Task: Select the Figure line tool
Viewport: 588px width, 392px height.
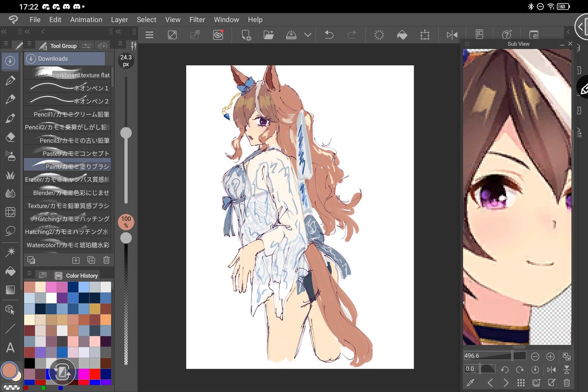Action: tap(10, 328)
